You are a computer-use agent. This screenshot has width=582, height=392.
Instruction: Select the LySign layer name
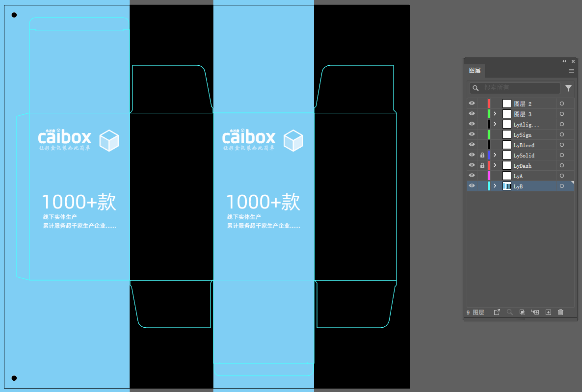click(x=522, y=135)
